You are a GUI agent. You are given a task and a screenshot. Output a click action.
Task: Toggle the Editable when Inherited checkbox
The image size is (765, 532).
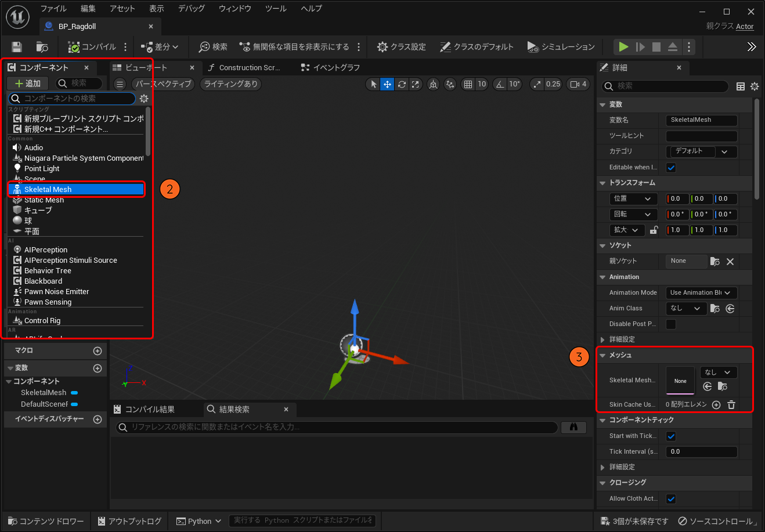(x=671, y=168)
